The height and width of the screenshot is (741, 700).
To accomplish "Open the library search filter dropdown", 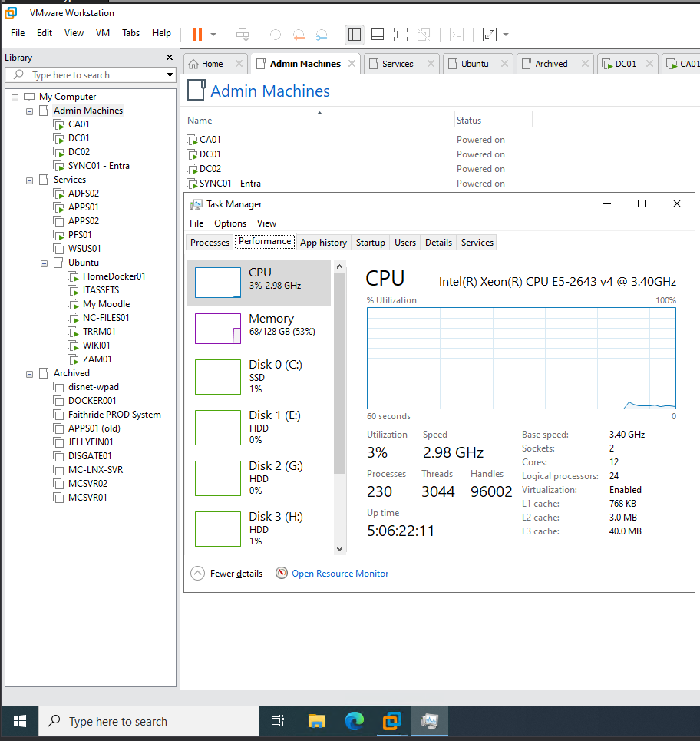I will point(170,75).
